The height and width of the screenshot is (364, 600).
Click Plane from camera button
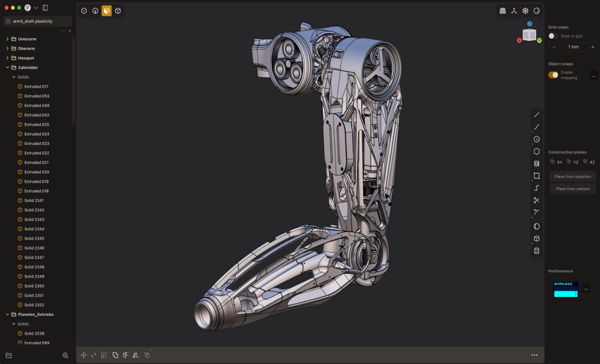[572, 189]
